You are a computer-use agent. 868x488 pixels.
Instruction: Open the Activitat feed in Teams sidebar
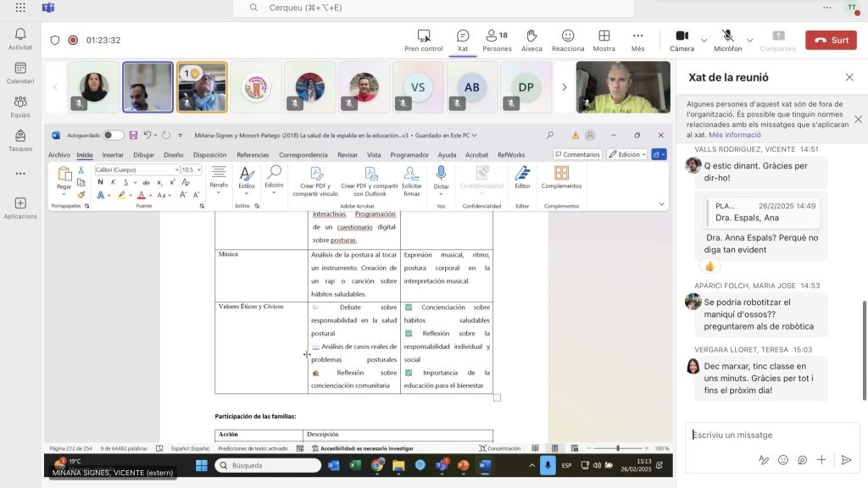[x=20, y=38]
